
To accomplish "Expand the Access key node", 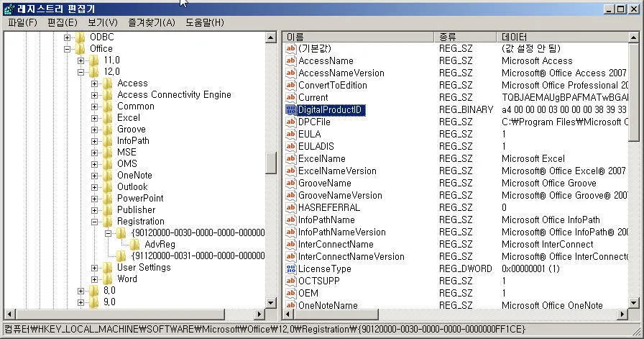I will pyautogui.click(x=95, y=83).
